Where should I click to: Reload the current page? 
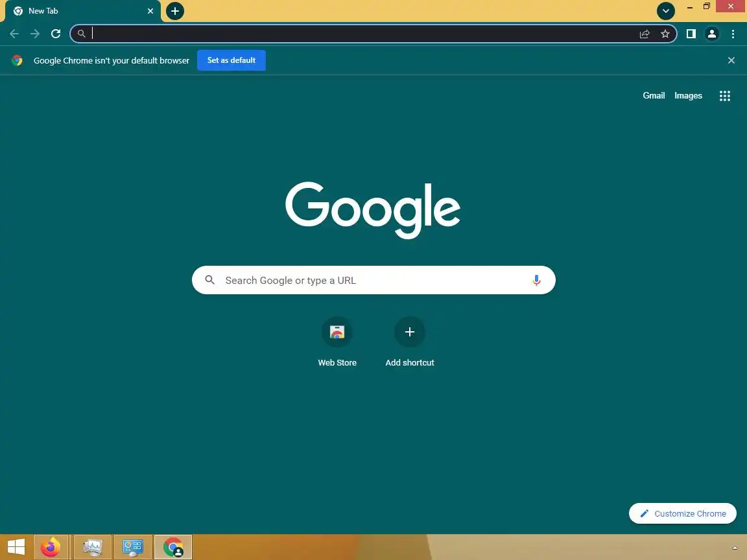(56, 34)
